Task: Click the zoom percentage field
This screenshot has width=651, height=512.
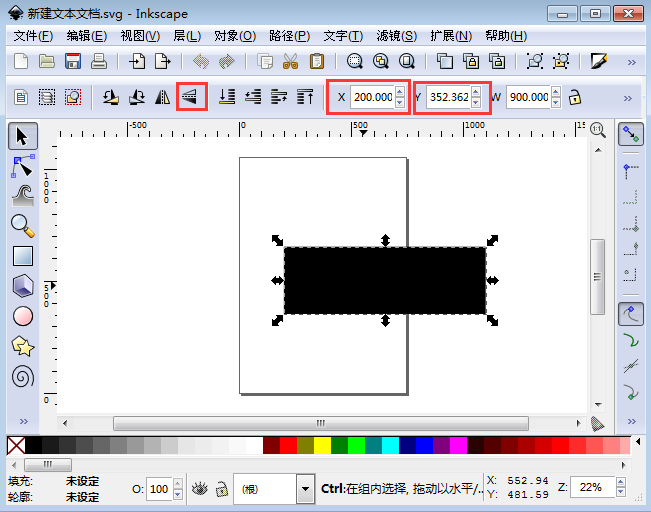Action: click(x=593, y=487)
